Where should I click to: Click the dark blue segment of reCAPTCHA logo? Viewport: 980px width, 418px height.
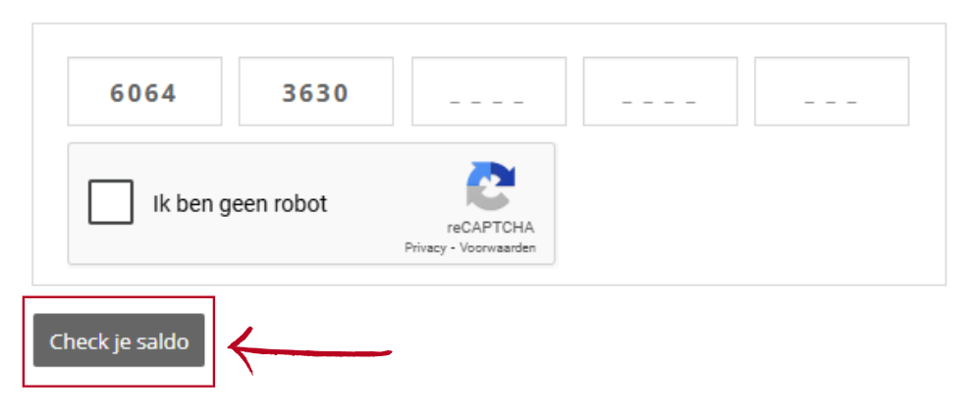click(503, 175)
